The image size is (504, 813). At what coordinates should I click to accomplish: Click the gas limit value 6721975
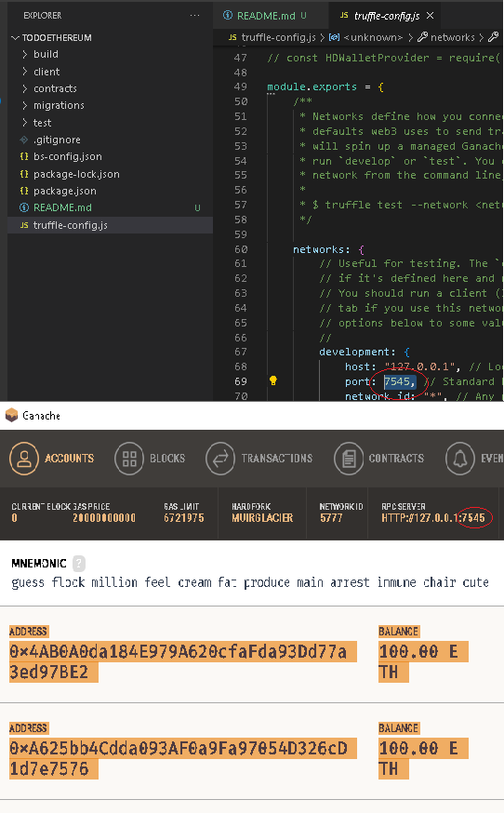[184, 518]
